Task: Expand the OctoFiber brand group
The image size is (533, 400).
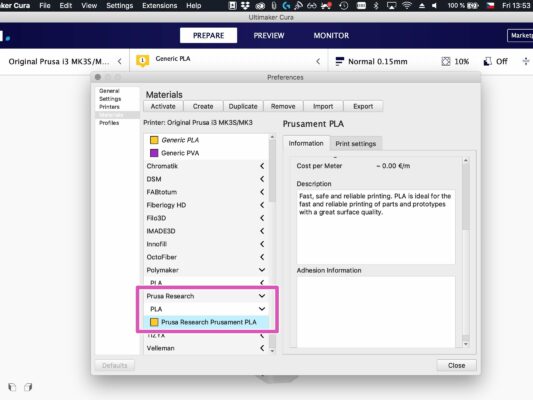Action: 262,257
